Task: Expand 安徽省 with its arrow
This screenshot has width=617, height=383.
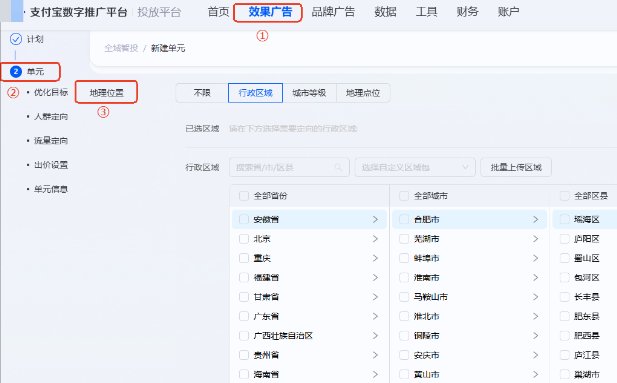Action: click(375, 219)
